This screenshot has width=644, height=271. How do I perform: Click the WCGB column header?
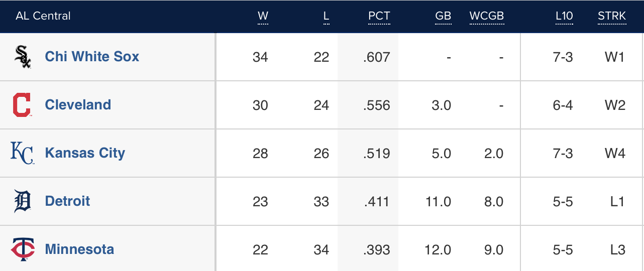(x=486, y=16)
